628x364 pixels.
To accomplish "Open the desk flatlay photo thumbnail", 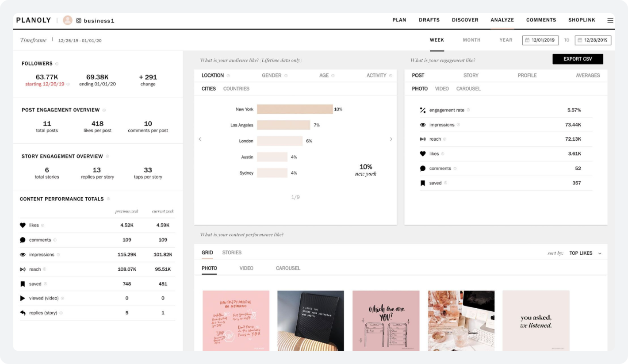I will (x=461, y=321).
